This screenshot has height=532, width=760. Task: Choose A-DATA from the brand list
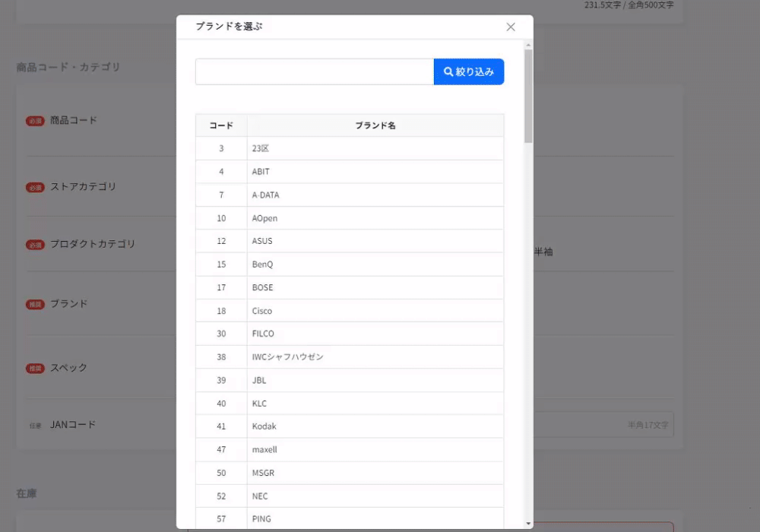(350, 195)
